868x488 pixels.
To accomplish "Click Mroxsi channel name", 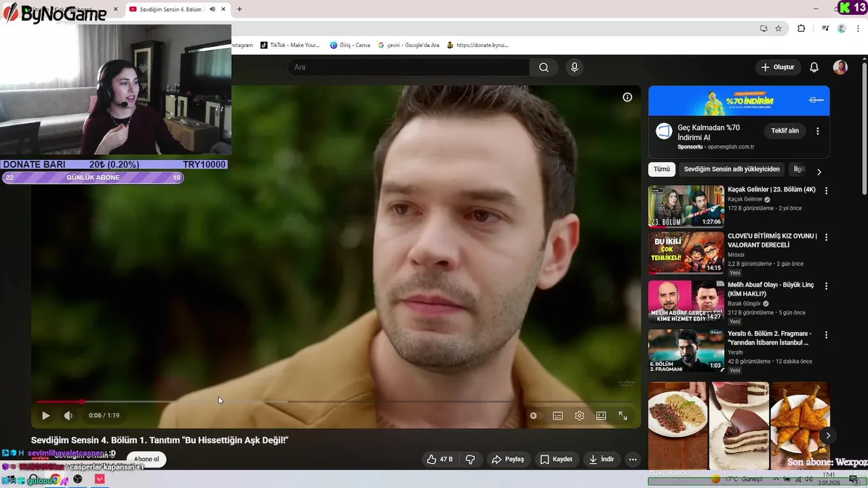I will point(736,255).
